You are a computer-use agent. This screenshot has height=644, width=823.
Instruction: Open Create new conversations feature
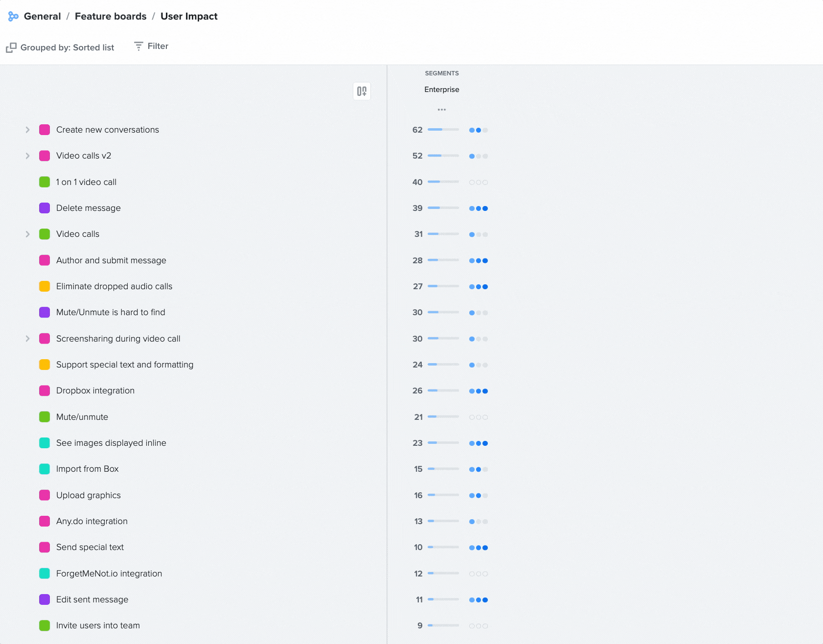click(x=108, y=130)
